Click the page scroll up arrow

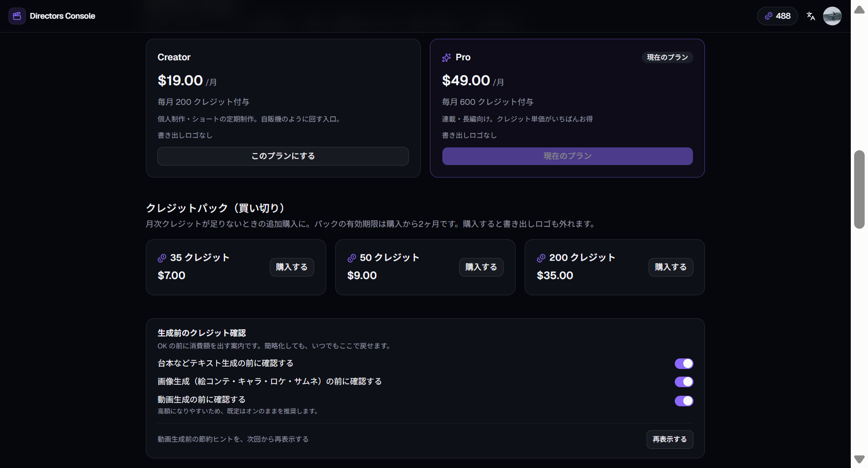point(859,10)
